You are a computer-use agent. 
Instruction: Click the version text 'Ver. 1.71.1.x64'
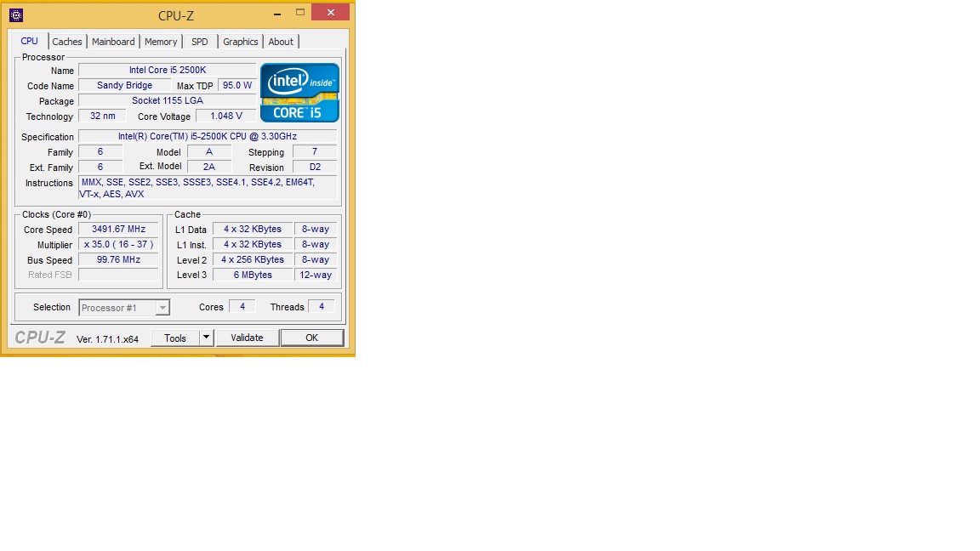(x=107, y=339)
